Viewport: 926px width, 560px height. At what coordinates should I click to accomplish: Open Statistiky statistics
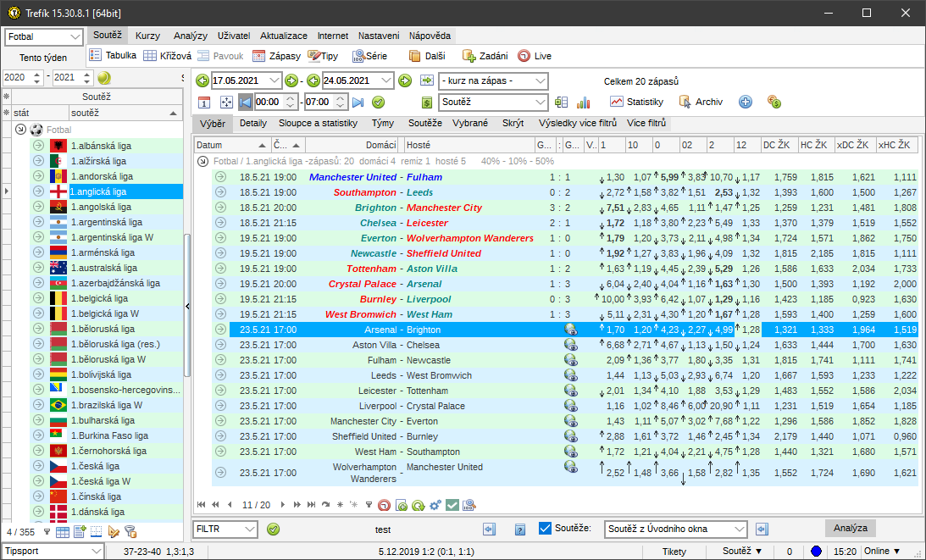coord(636,102)
